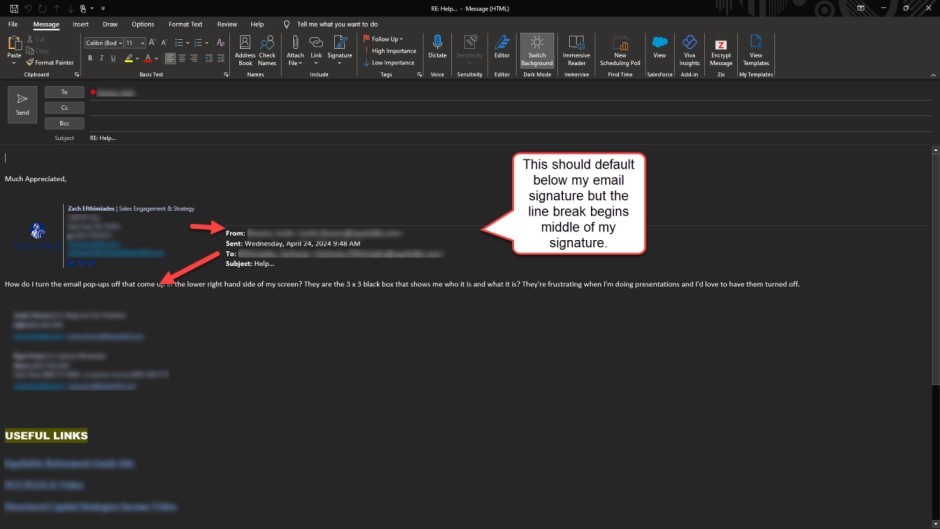The height and width of the screenshot is (529, 940).
Task: Launch Immersive Reader
Action: coord(576,50)
